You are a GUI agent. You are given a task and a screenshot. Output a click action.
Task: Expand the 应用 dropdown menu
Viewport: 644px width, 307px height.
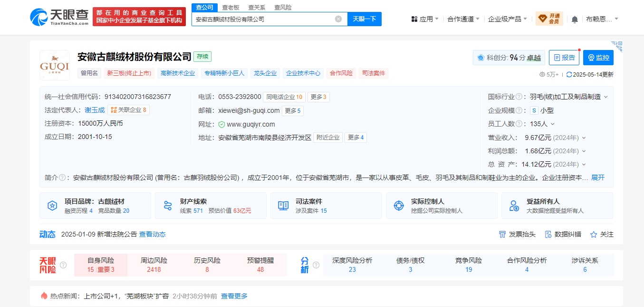coord(425,19)
